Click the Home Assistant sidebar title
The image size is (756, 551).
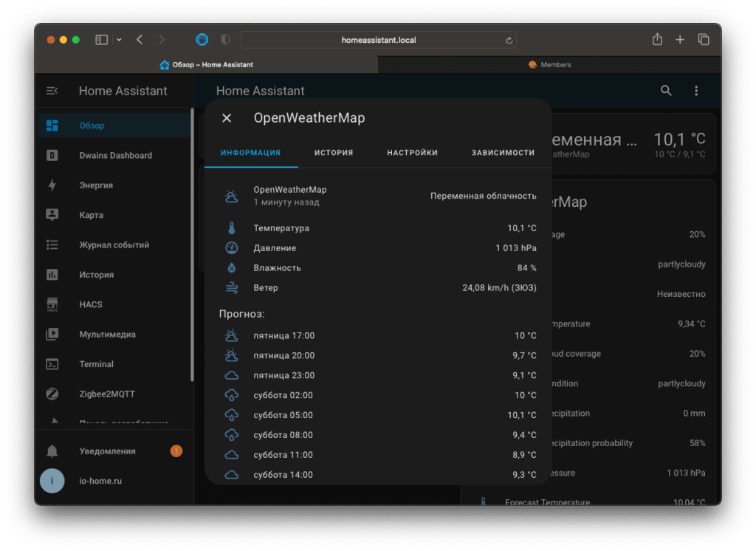(123, 91)
